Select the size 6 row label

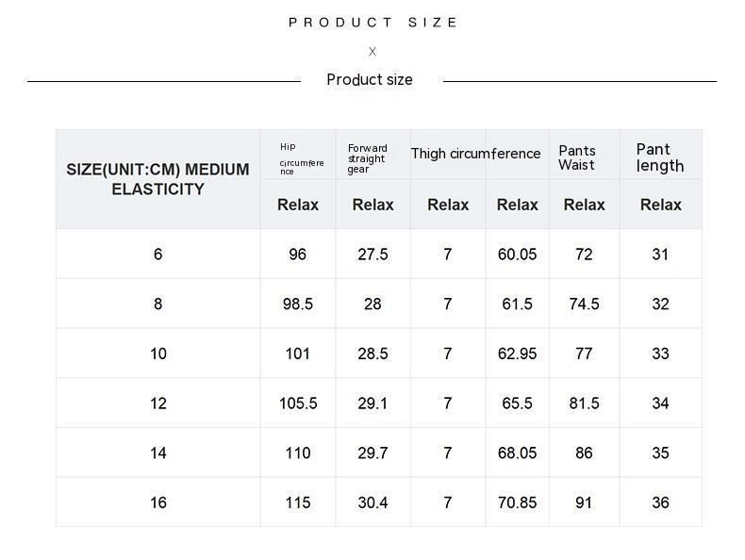157,255
